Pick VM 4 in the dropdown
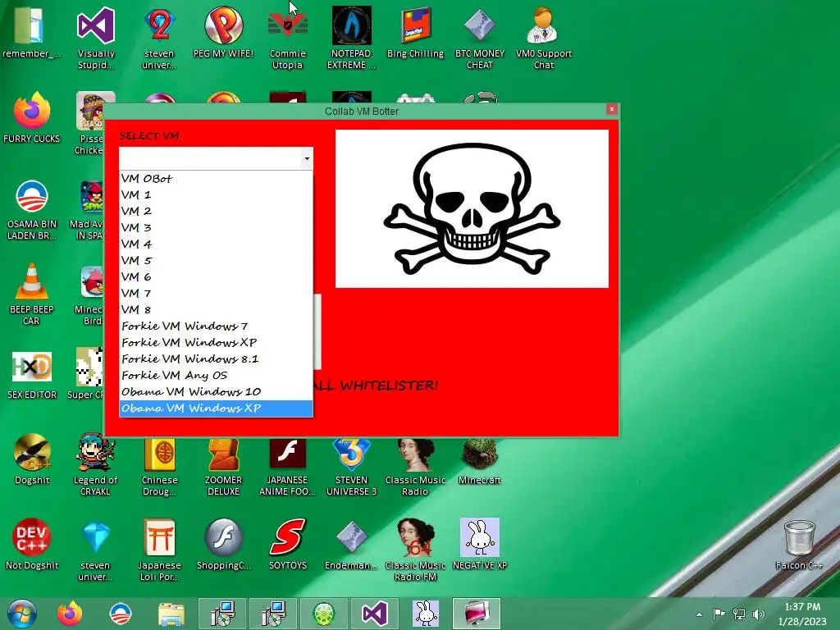Screen dimensions: 840x630 coord(216,244)
